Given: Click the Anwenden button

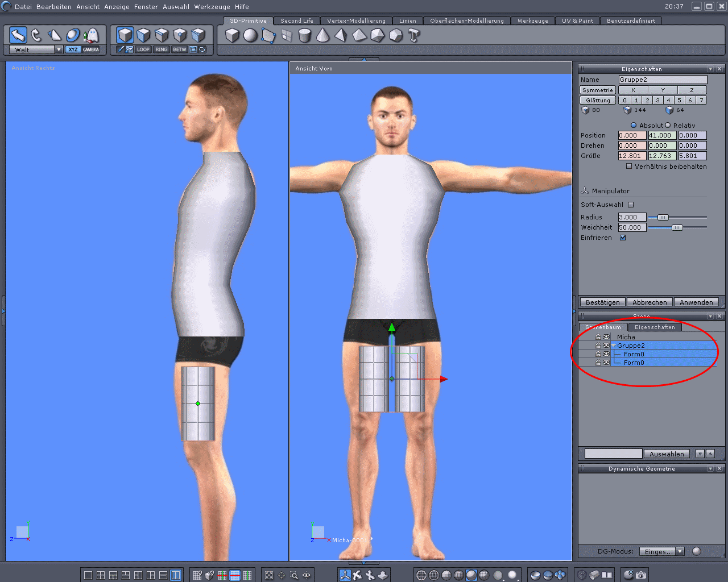Looking at the screenshot, I should point(696,302).
